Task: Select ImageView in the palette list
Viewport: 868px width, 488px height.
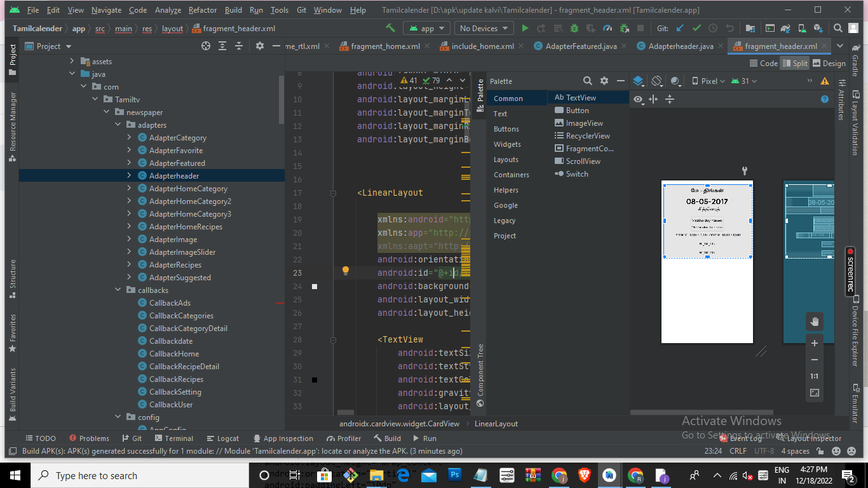Action: pyautogui.click(x=579, y=123)
